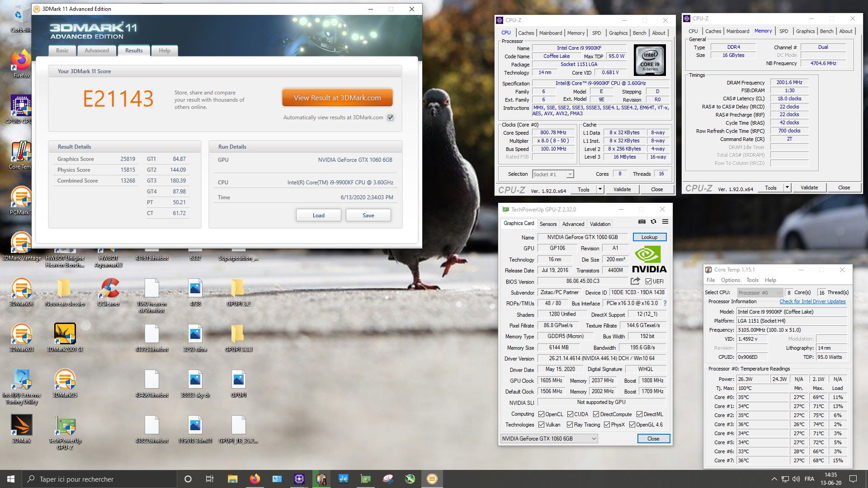Select the 433953.hwbot file

(152, 337)
